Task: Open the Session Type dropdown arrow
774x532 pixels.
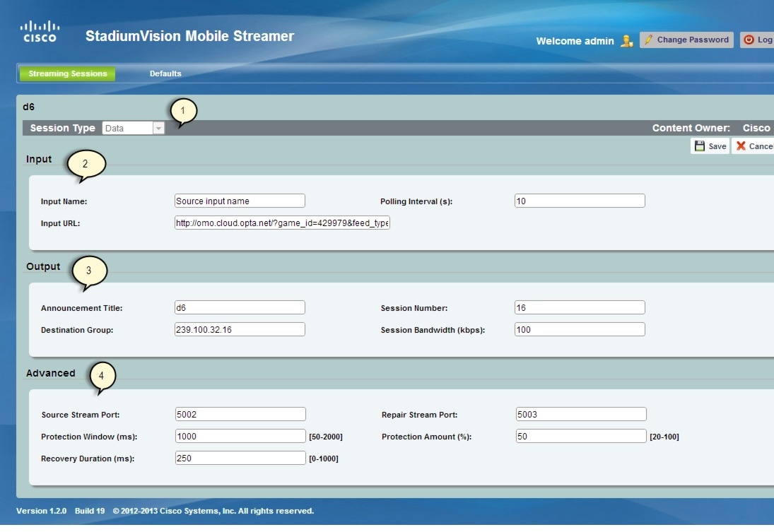Action: [x=158, y=128]
